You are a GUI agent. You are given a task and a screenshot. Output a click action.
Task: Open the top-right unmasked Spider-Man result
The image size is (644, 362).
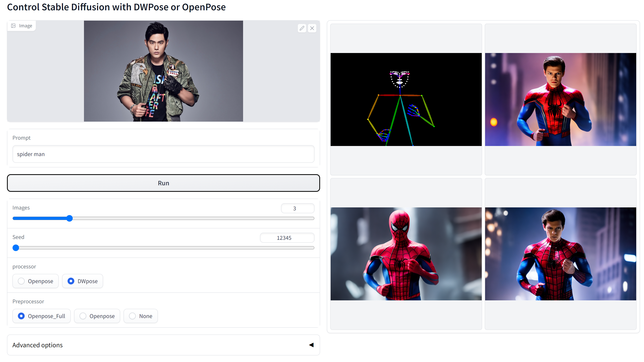tap(560, 99)
